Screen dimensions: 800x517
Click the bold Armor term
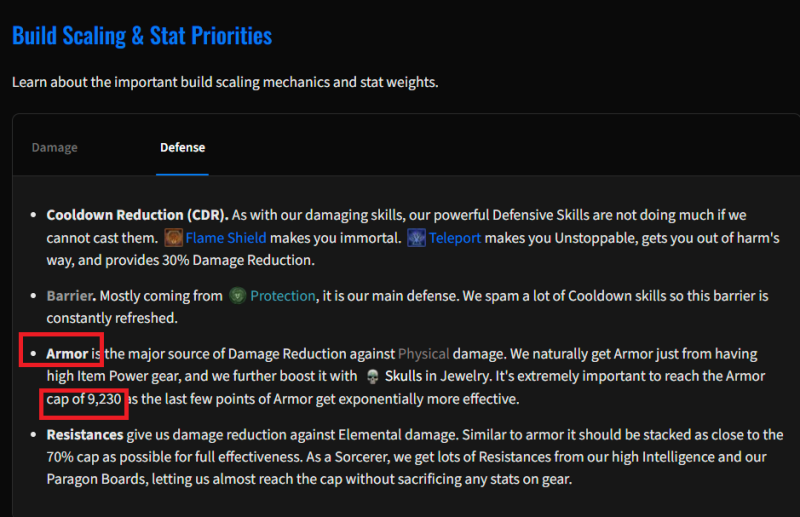[x=67, y=354]
